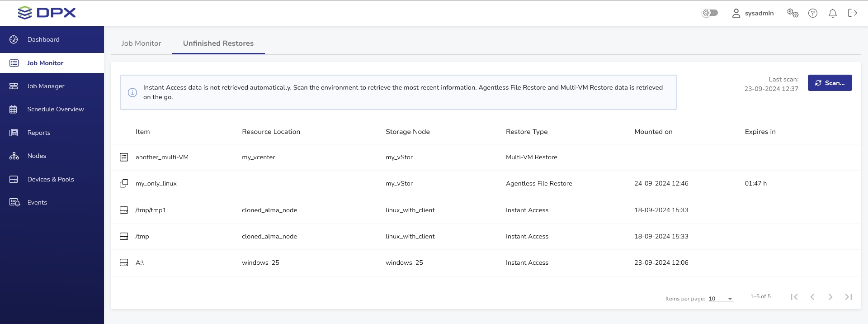Select the another_multi-VM row
The width and height of the screenshot is (868, 324).
(162, 157)
